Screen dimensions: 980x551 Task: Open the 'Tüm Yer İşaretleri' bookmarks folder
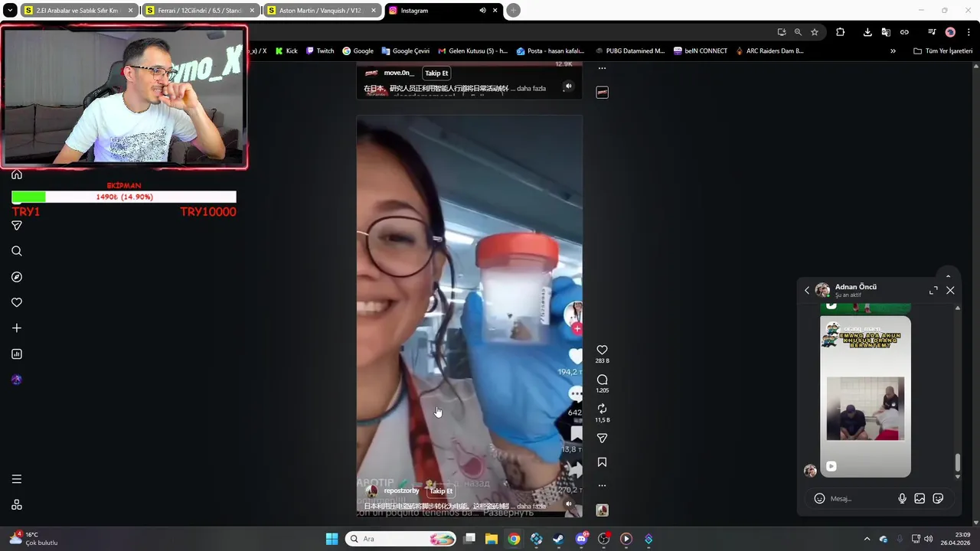(942, 51)
